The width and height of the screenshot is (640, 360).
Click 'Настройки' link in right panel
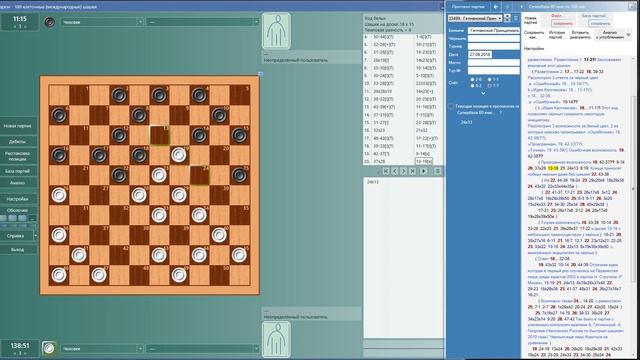tap(534, 49)
